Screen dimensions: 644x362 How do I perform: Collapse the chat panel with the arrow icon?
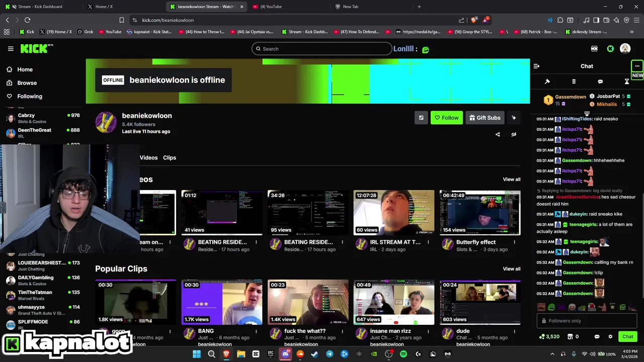coord(536,66)
